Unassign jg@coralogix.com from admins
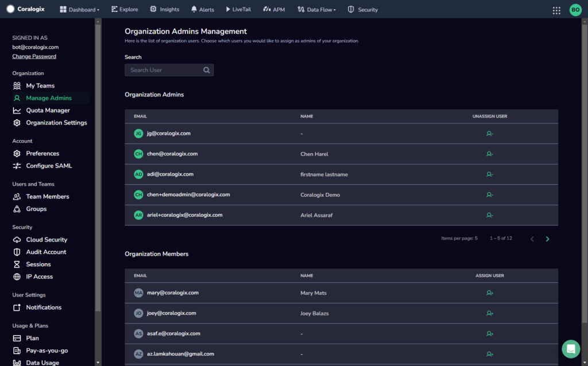 489,133
